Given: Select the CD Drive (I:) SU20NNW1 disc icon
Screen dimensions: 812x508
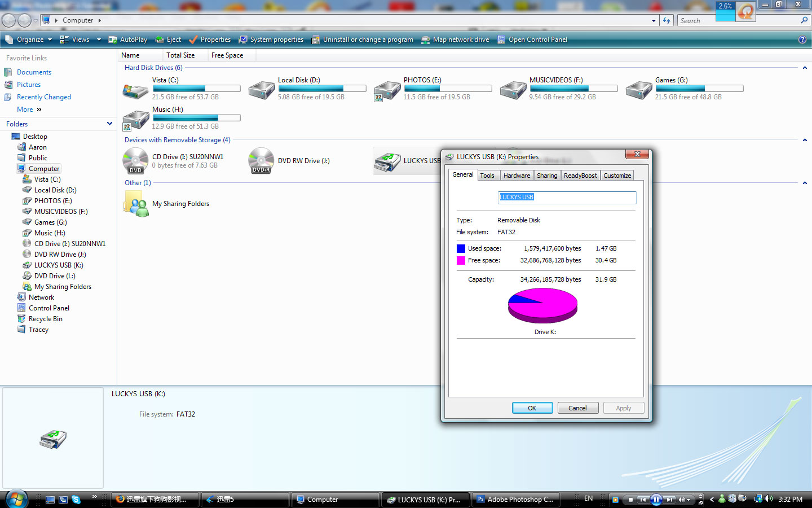Looking at the screenshot, I should [136, 161].
